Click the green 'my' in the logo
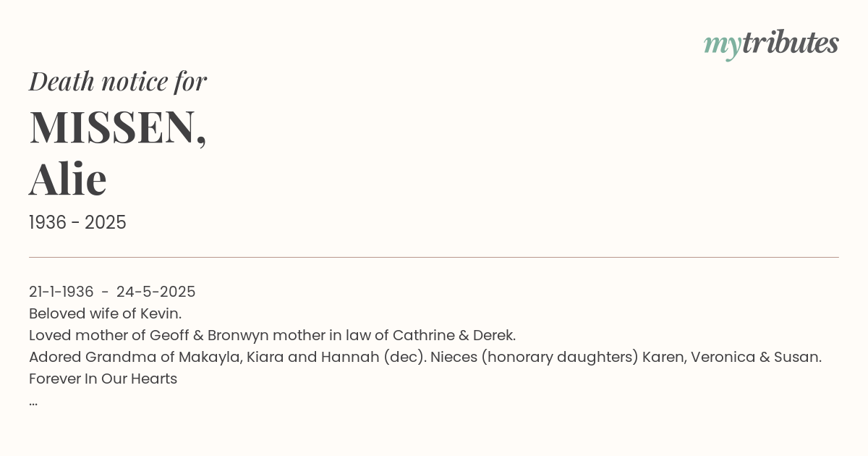Screen dimensions: 868x456 [722, 46]
